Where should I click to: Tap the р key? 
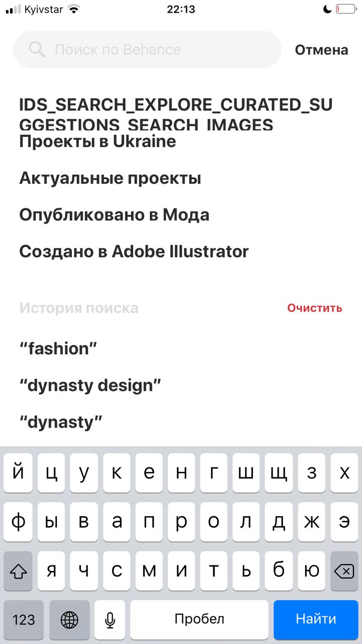pyautogui.click(x=182, y=522)
